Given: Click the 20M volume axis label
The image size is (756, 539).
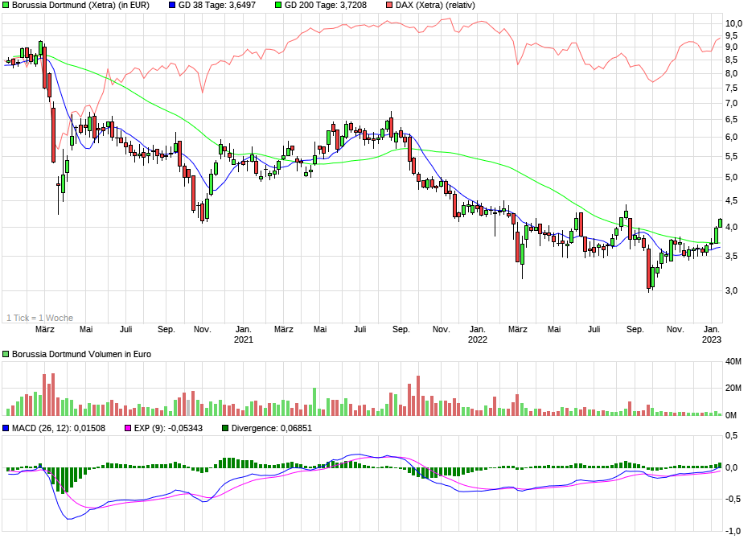Looking at the screenshot, I should (x=733, y=388).
